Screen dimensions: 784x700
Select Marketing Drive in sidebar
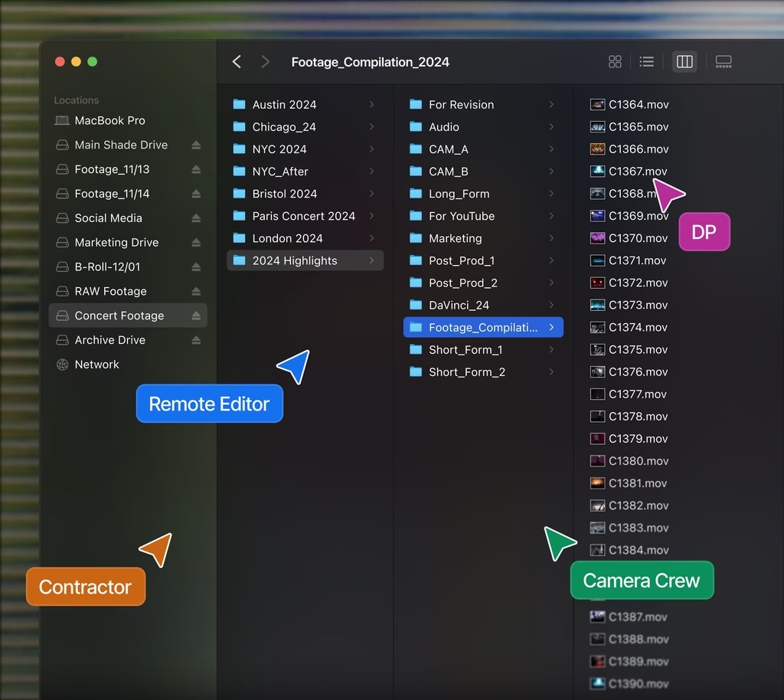tap(128, 243)
